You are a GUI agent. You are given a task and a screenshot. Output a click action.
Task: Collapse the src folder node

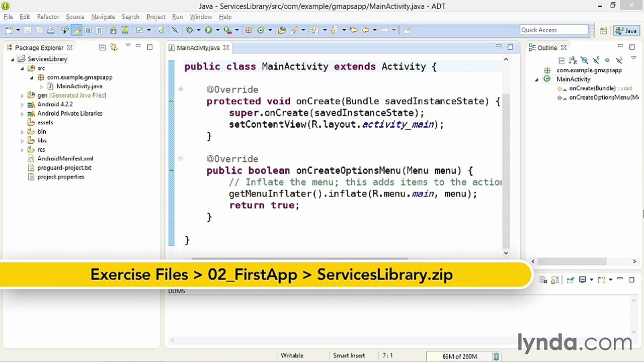(22, 68)
